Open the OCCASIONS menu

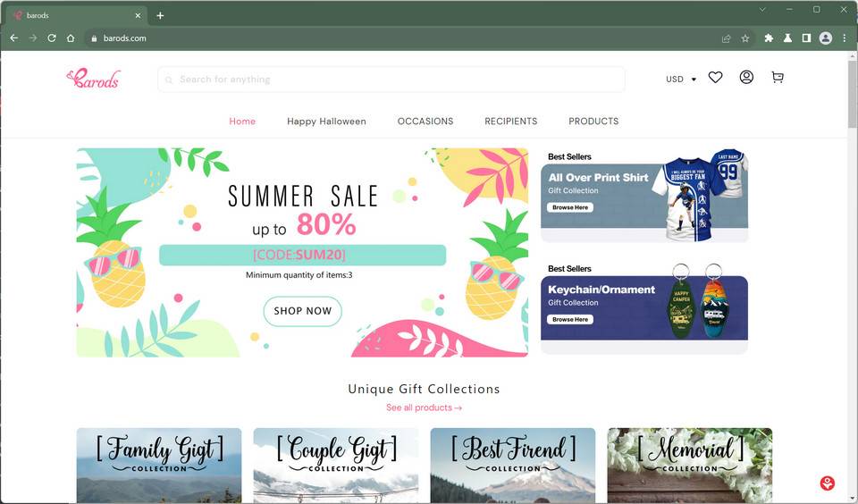click(425, 121)
